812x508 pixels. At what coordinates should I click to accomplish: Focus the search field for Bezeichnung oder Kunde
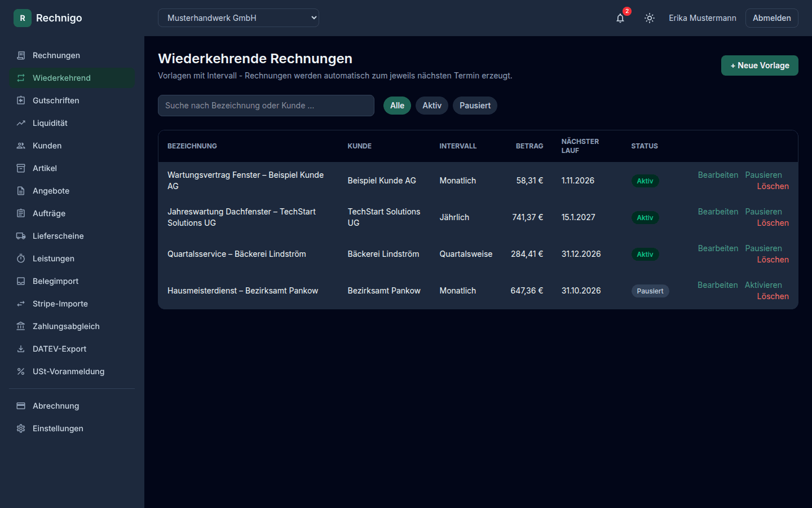266,106
